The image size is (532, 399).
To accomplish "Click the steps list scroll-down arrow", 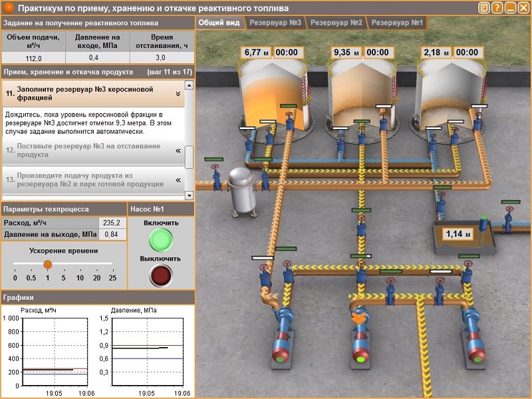I will [x=189, y=196].
